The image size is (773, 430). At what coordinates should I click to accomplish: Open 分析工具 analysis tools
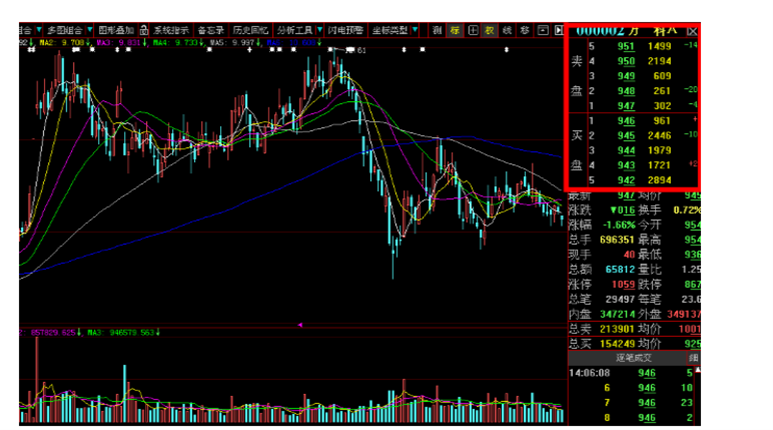pyautogui.click(x=294, y=30)
